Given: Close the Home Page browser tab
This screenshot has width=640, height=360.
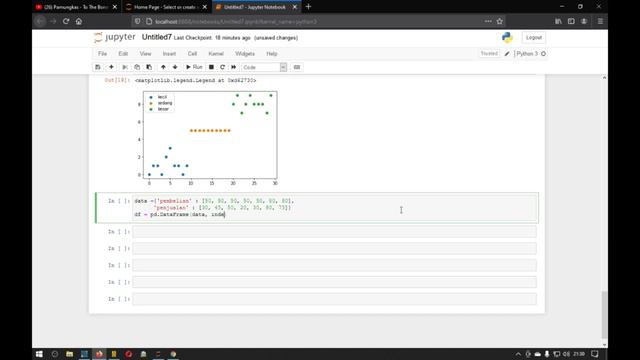Looking at the screenshot, I should pyautogui.click(x=204, y=7).
